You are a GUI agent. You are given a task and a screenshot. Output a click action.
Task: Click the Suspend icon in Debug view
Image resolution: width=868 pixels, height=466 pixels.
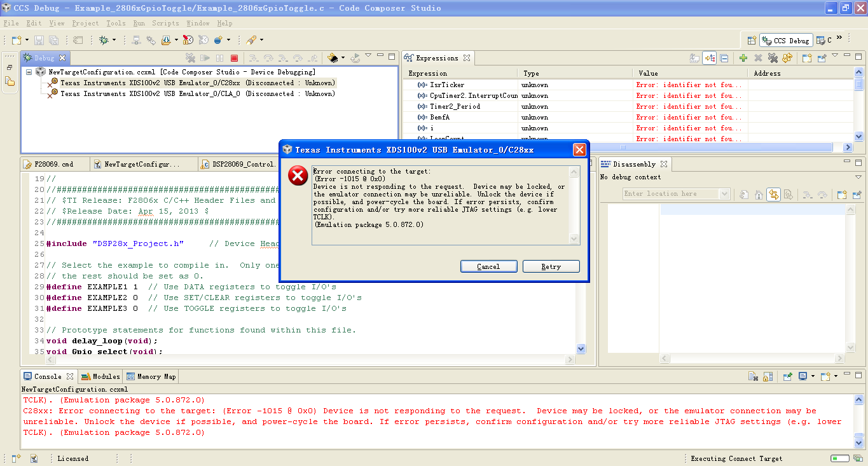tap(219, 58)
